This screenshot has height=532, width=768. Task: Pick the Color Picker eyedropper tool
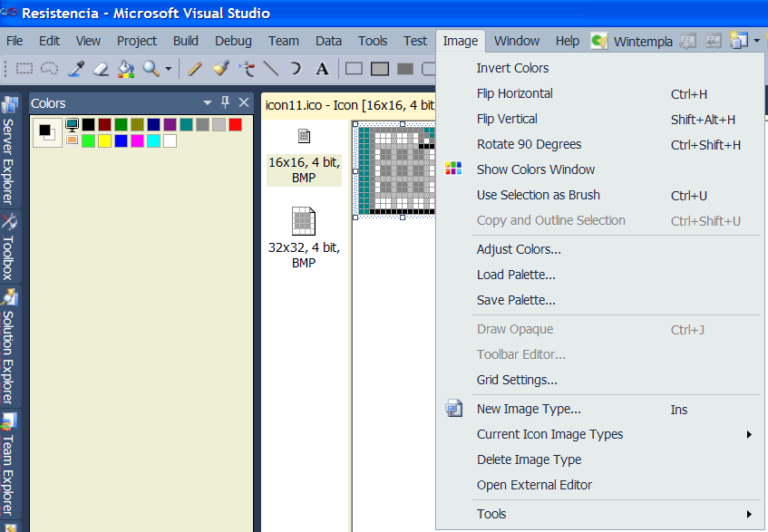point(75,69)
